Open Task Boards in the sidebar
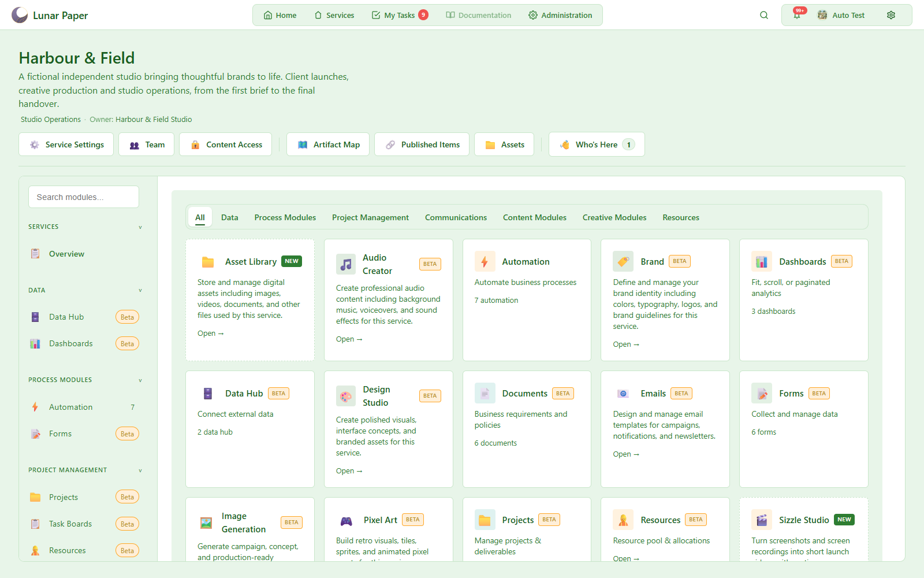This screenshot has width=924, height=578. click(x=84, y=524)
